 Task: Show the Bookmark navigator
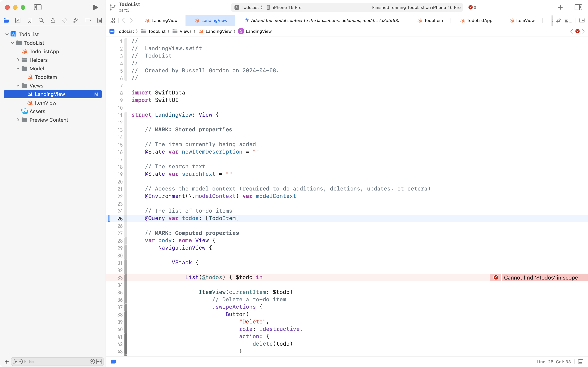click(x=30, y=20)
